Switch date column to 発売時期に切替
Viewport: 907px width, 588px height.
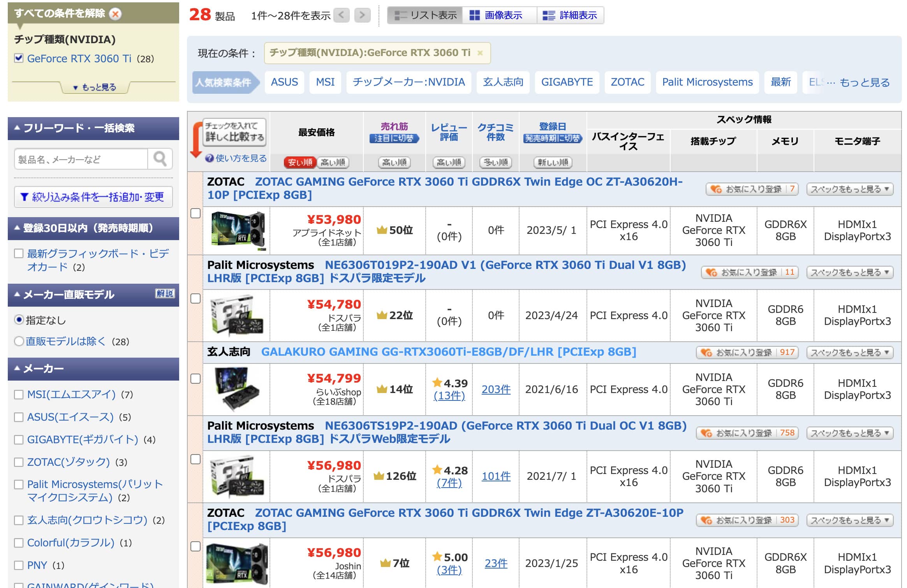[x=553, y=139]
